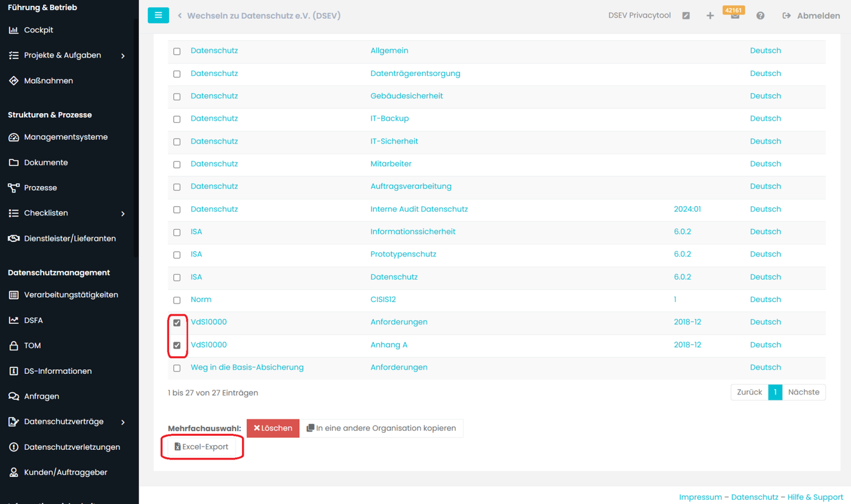
Task: Check the ISA Prototypenschutz checkbox
Action: coord(177,255)
